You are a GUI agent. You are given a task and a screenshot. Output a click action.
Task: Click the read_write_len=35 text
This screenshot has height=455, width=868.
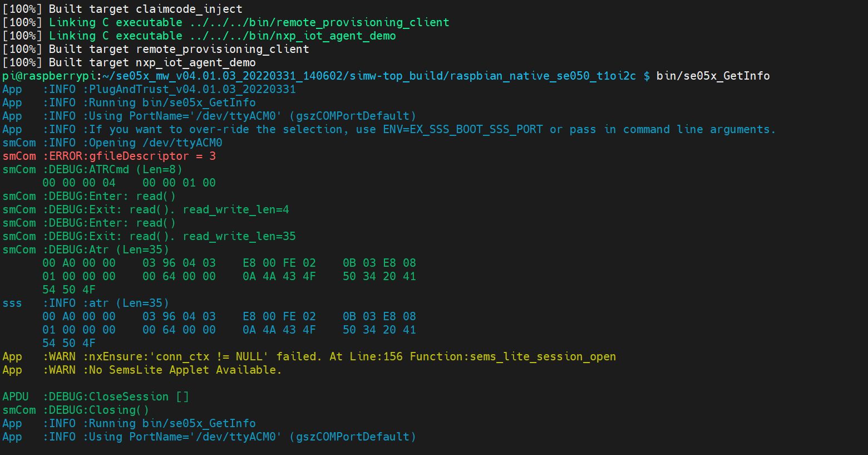[x=239, y=236]
